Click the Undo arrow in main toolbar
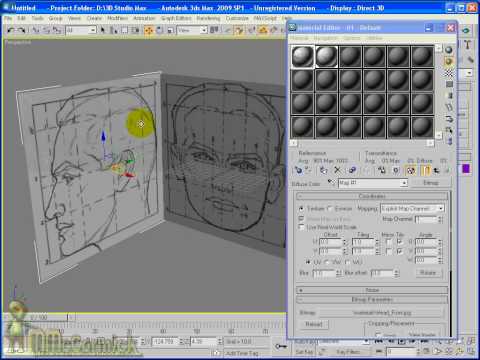This screenshot has width=480, height=360. click(11, 30)
